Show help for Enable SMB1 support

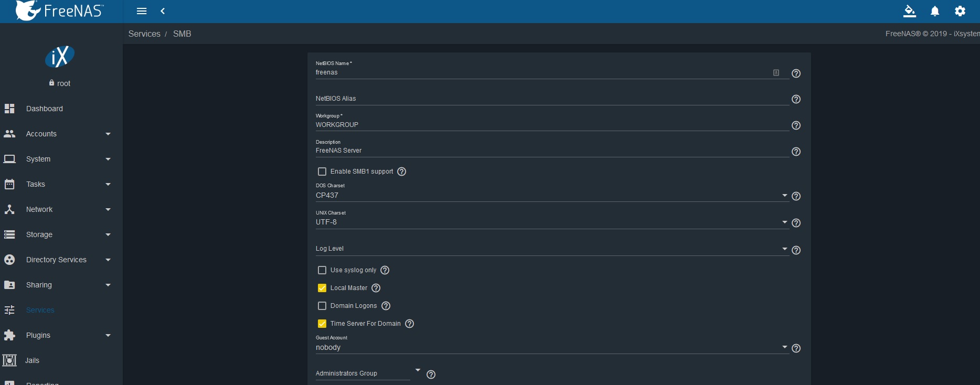tap(402, 172)
